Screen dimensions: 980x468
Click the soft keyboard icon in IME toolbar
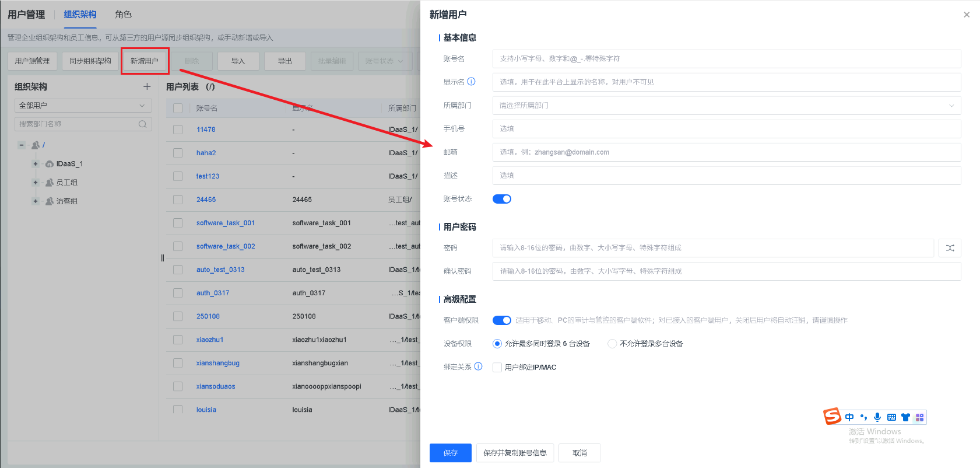click(x=891, y=417)
